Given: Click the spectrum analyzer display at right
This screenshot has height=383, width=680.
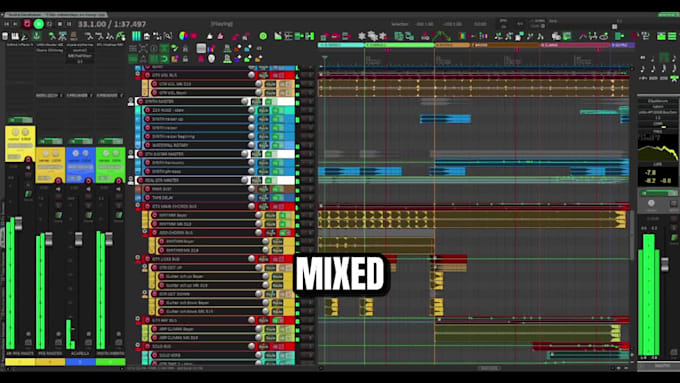Looking at the screenshot, I should [657, 148].
